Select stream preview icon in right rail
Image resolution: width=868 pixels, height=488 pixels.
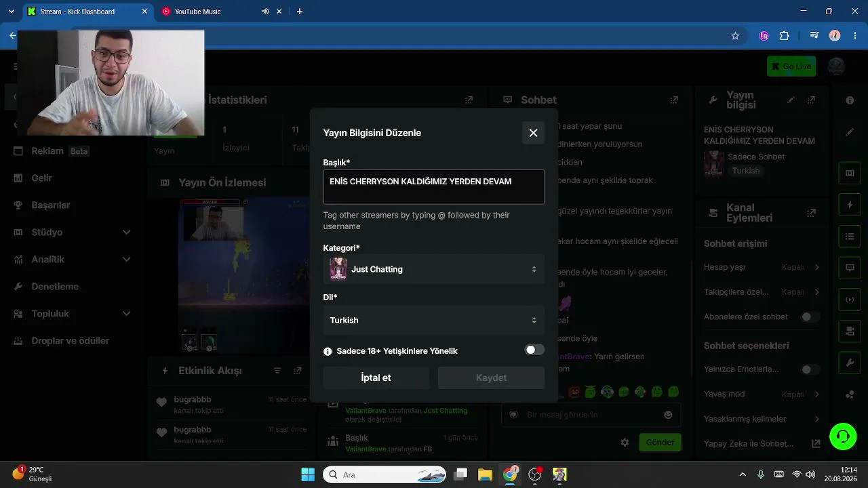click(850, 173)
